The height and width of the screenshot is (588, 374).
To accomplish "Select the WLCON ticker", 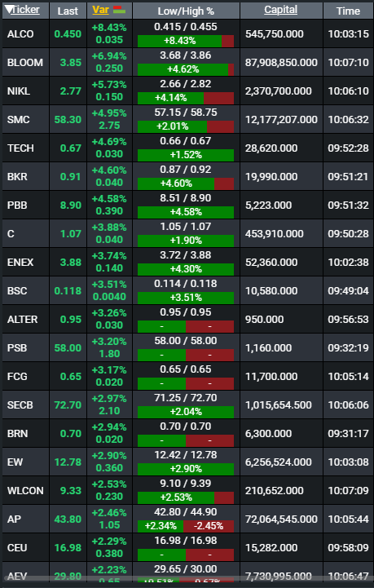I will [x=25, y=490].
